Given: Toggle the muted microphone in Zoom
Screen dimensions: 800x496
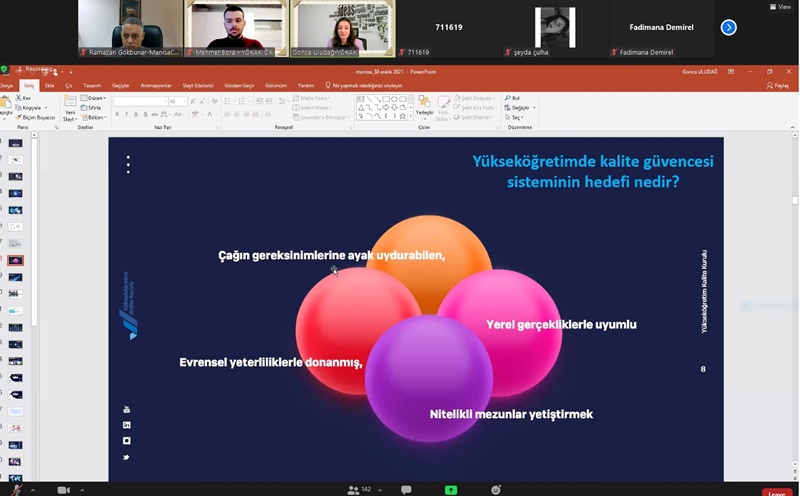Looking at the screenshot, I should [16, 490].
